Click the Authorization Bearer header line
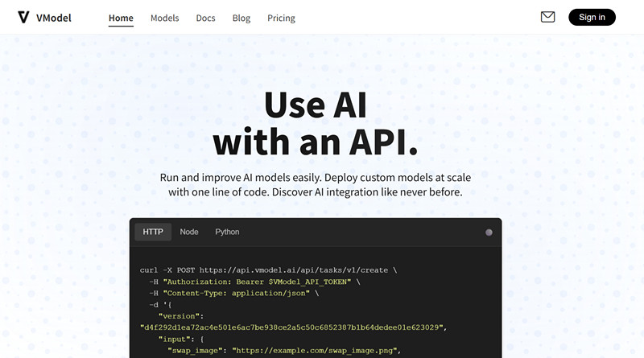 tap(254, 282)
